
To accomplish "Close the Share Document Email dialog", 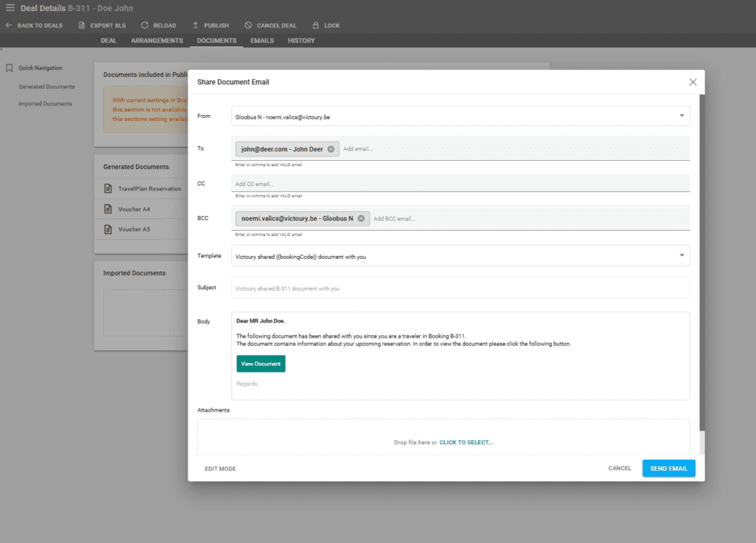I will [693, 82].
